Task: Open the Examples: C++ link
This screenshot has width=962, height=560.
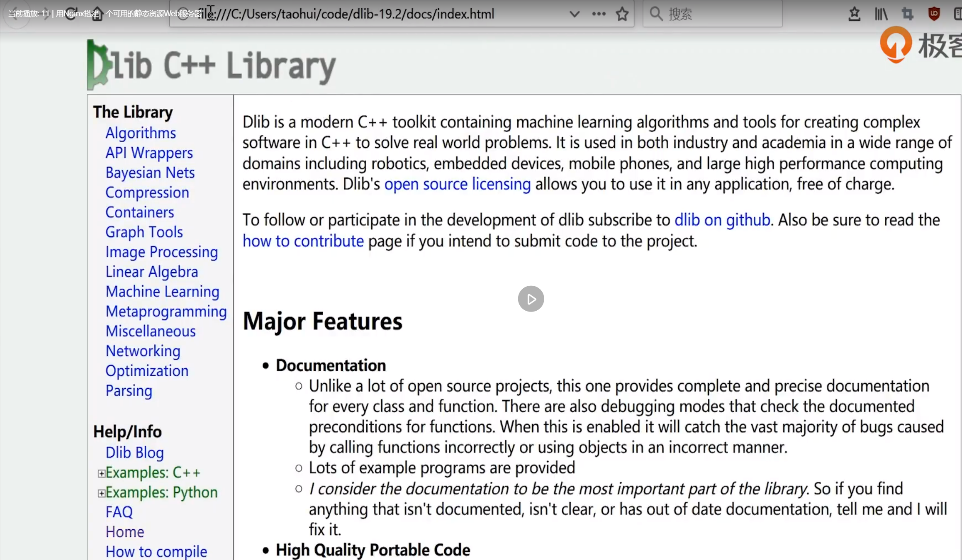Action: [x=153, y=472]
